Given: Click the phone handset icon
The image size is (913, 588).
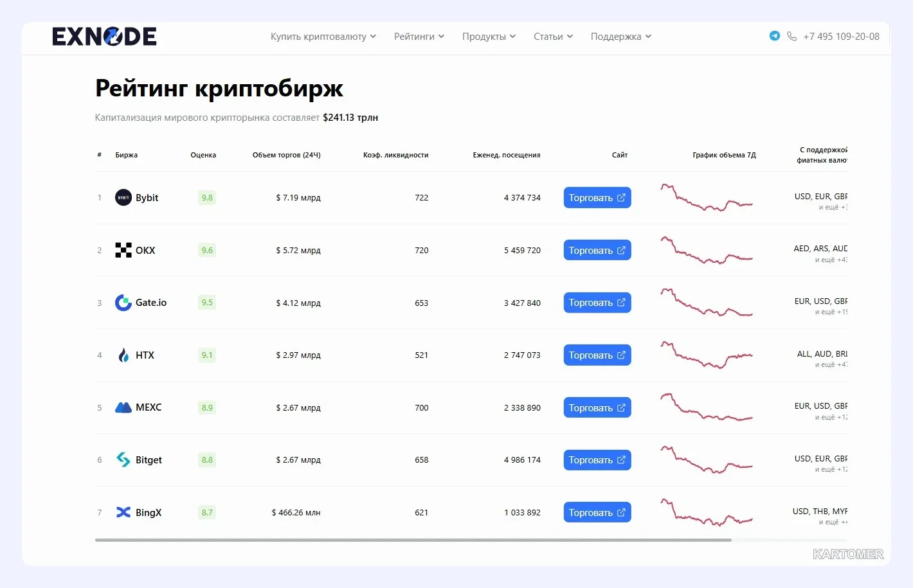Looking at the screenshot, I should [x=791, y=37].
